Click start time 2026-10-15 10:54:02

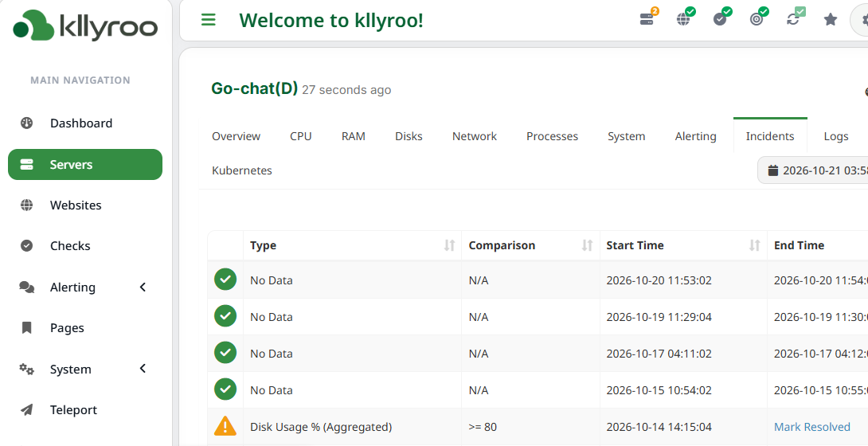659,389
